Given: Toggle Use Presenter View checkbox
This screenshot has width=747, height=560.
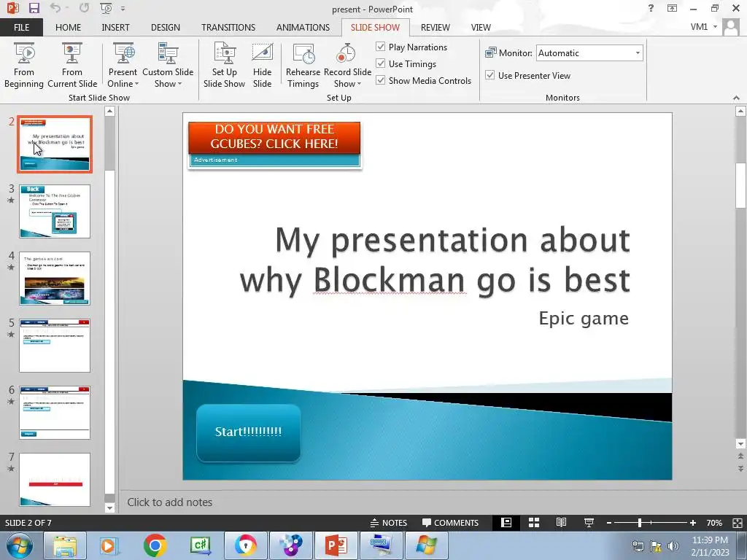Looking at the screenshot, I should pos(489,75).
